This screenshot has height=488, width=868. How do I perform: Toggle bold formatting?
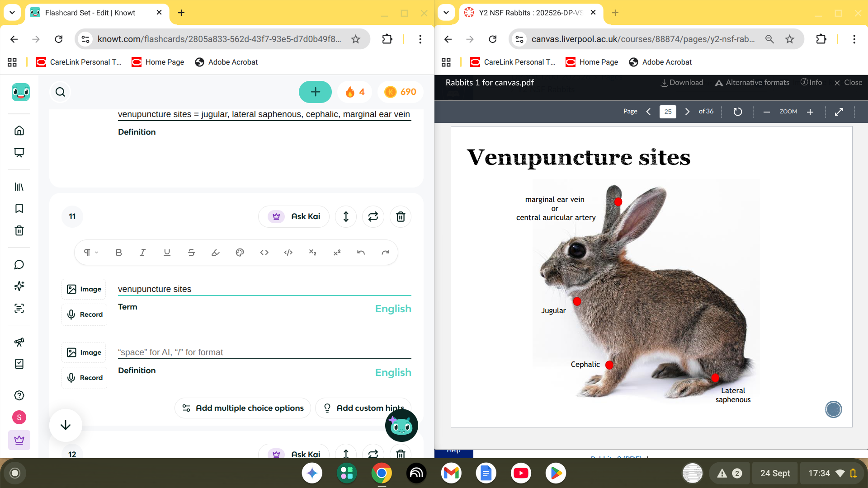pos(118,253)
